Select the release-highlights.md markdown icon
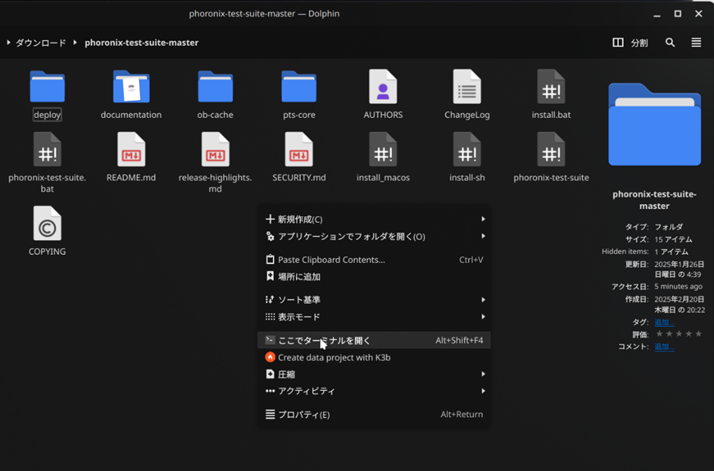Image resolution: width=714 pixels, height=471 pixels. coord(215,149)
